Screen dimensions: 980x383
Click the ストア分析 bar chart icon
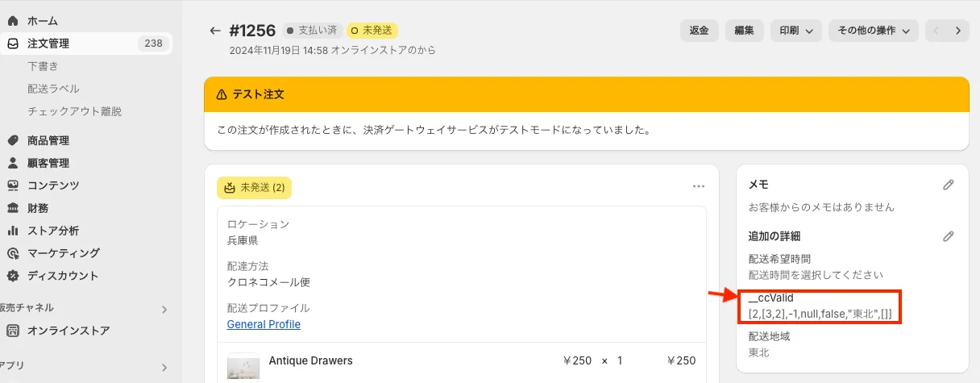(x=13, y=231)
